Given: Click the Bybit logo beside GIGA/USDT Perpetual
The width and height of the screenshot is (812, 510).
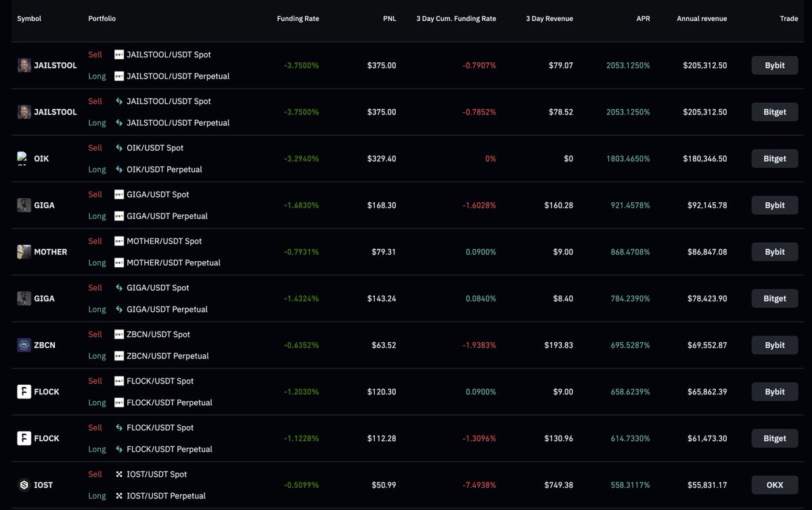Looking at the screenshot, I should pyautogui.click(x=119, y=216).
